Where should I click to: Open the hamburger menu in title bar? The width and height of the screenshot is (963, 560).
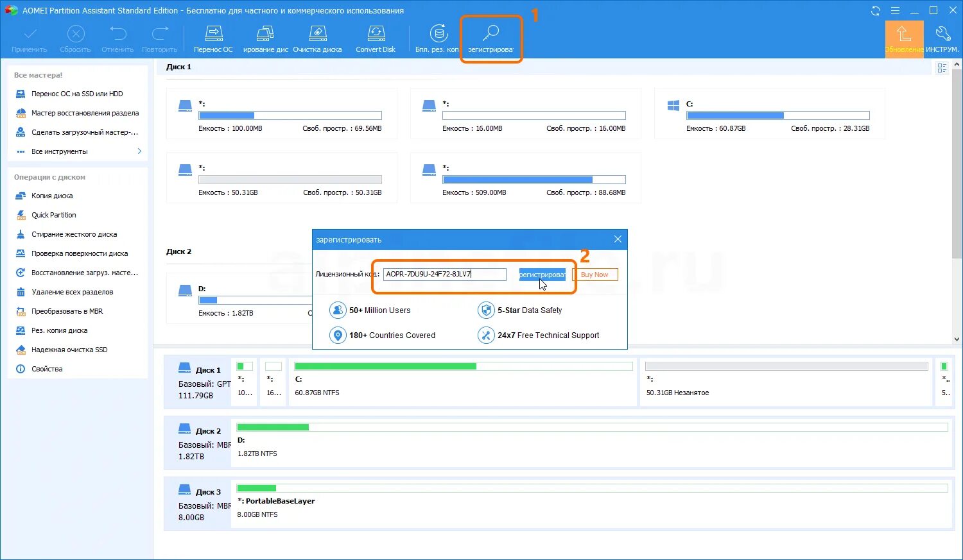coord(895,11)
